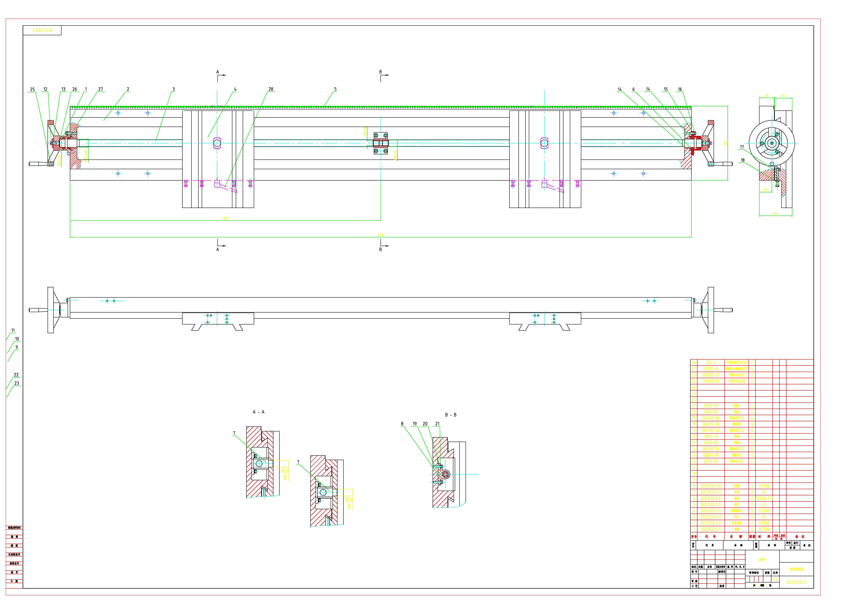Select section marker B above main view
The height and width of the screenshot is (613, 868).
[x=381, y=72]
